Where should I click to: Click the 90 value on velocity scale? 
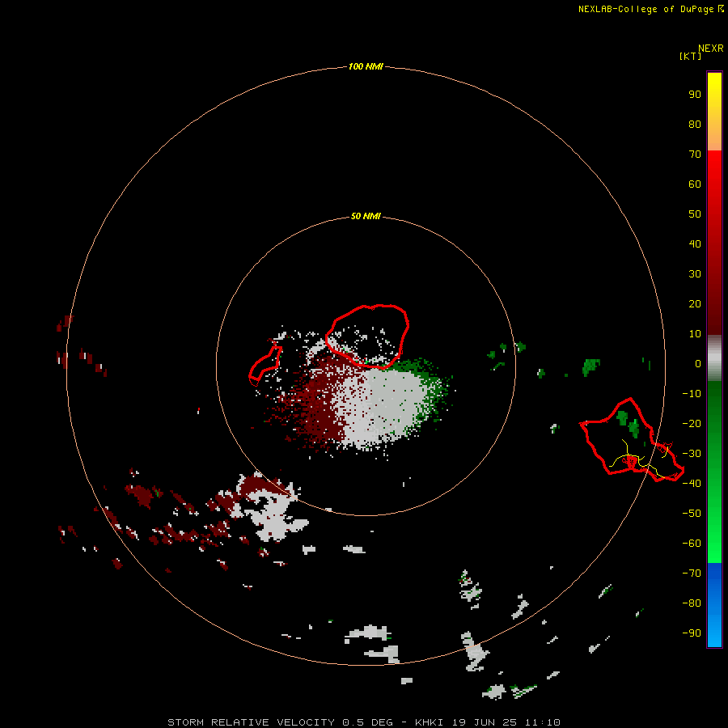(695, 95)
